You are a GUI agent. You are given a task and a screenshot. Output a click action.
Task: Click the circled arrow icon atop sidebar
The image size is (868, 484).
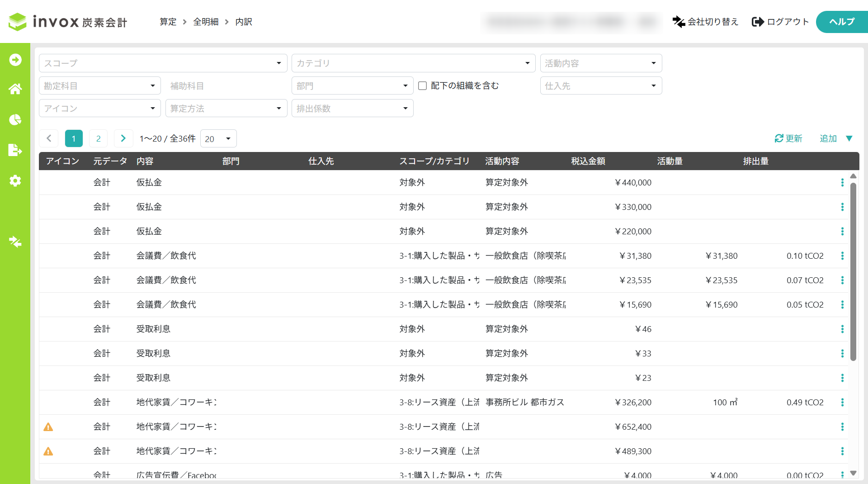(x=15, y=60)
